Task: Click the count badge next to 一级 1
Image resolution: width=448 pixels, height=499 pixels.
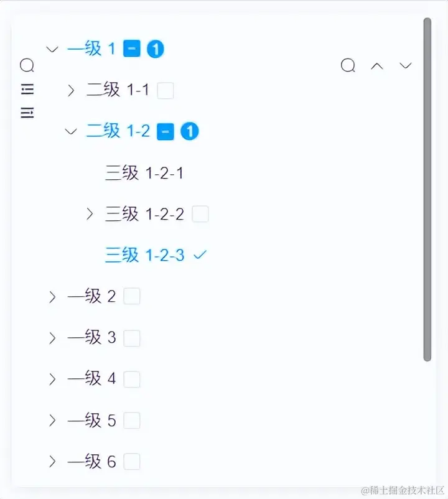Action: [x=154, y=49]
